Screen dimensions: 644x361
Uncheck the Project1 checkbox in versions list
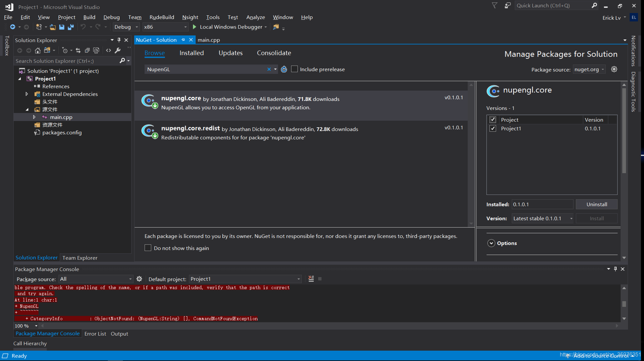point(493,128)
